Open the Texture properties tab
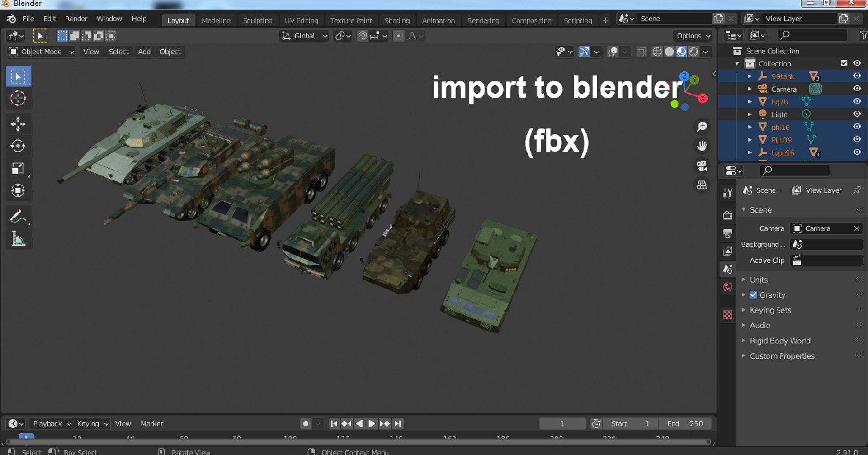868x455 pixels. point(727,315)
